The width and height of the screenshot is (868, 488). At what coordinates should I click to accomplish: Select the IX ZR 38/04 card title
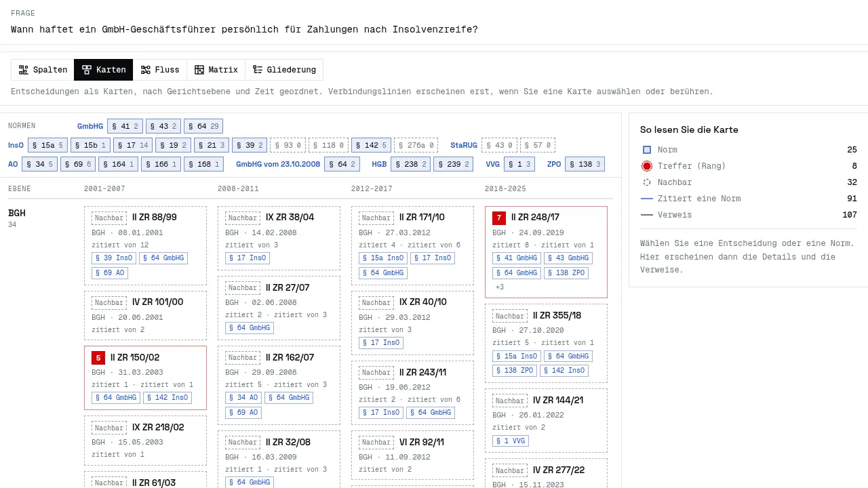(290, 218)
